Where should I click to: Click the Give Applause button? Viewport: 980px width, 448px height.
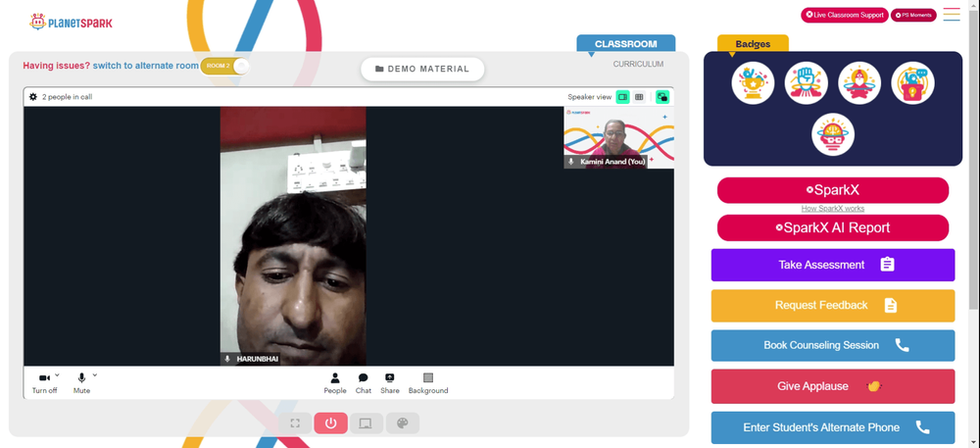coord(832,386)
